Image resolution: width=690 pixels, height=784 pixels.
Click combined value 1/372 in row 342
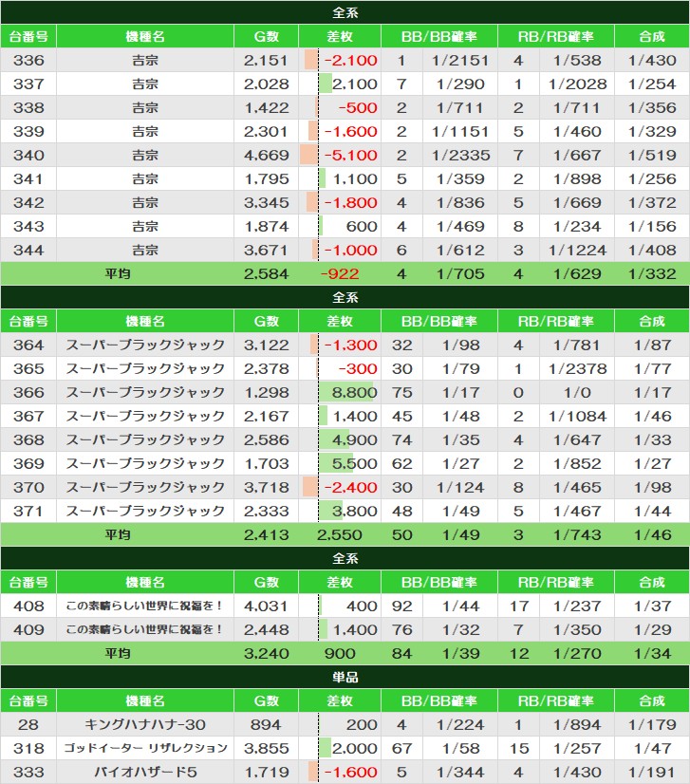coord(652,202)
